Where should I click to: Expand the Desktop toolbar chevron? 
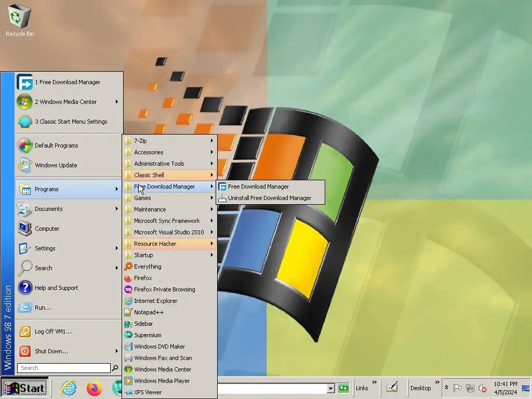click(437, 382)
